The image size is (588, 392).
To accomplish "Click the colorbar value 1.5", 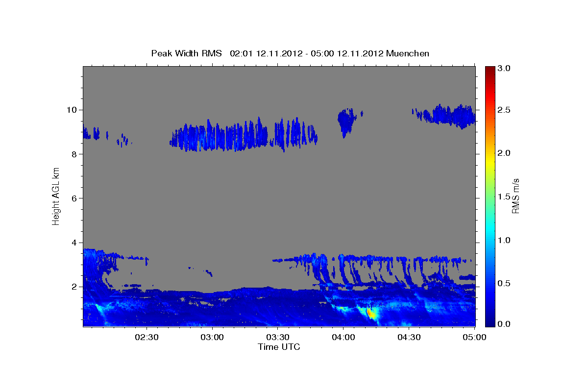I will point(504,196).
